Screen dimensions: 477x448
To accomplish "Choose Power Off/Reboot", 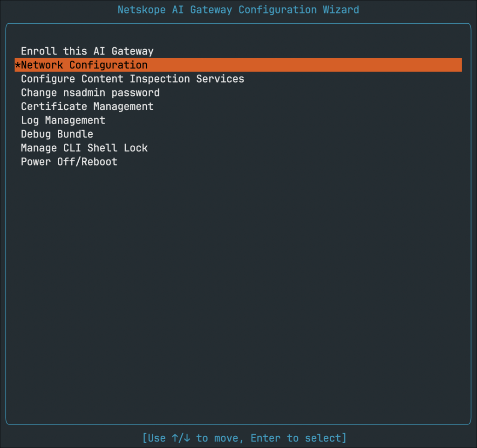I will (x=69, y=162).
